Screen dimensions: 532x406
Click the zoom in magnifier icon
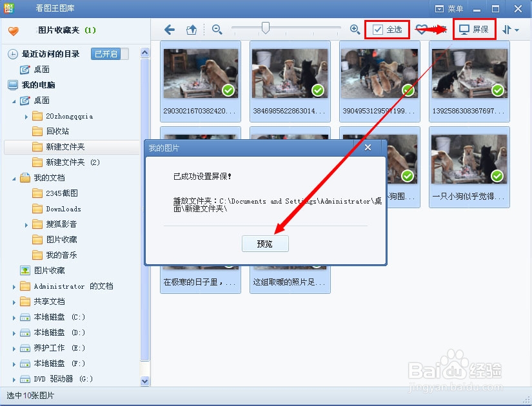tap(354, 29)
